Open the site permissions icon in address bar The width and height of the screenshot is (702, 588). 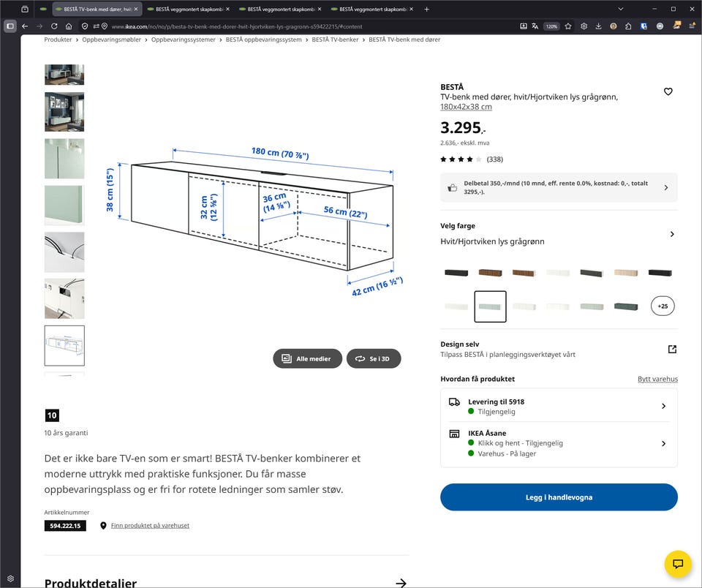tap(96, 26)
